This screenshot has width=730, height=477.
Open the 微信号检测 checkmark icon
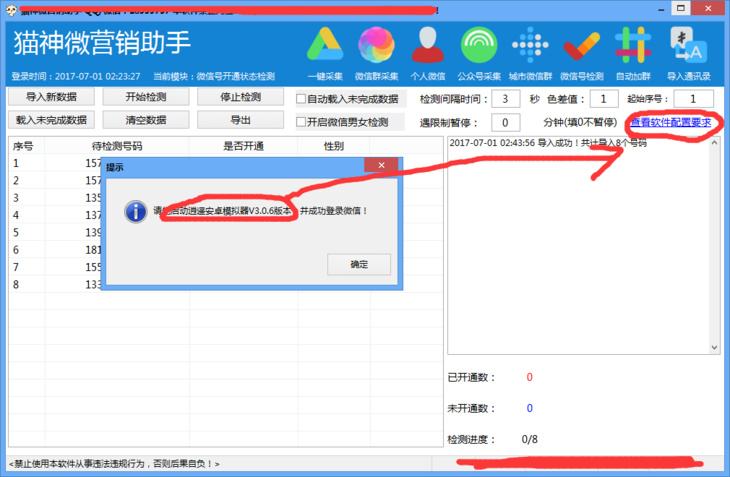[x=581, y=46]
